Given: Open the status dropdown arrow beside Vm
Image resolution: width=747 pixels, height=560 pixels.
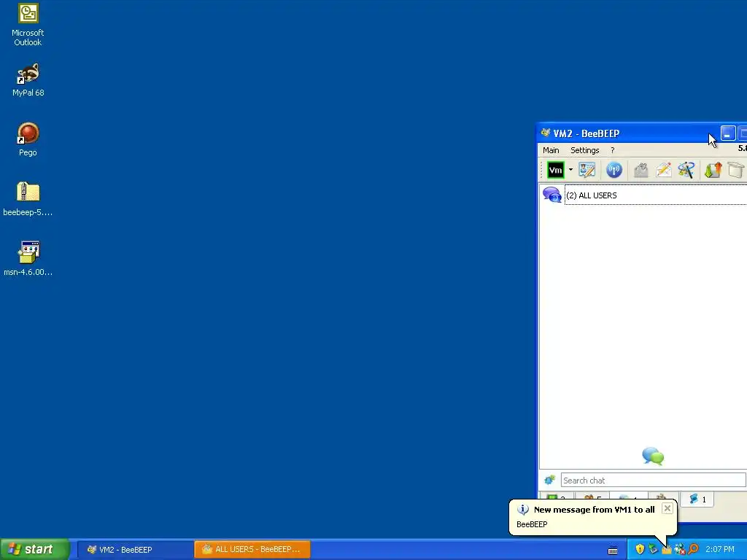Looking at the screenshot, I should click(x=570, y=169).
